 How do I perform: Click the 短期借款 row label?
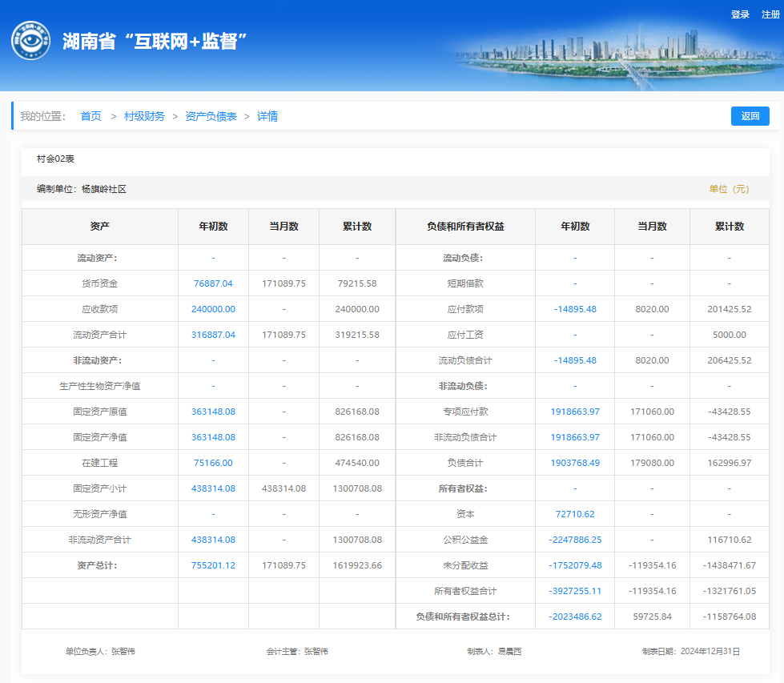(465, 283)
